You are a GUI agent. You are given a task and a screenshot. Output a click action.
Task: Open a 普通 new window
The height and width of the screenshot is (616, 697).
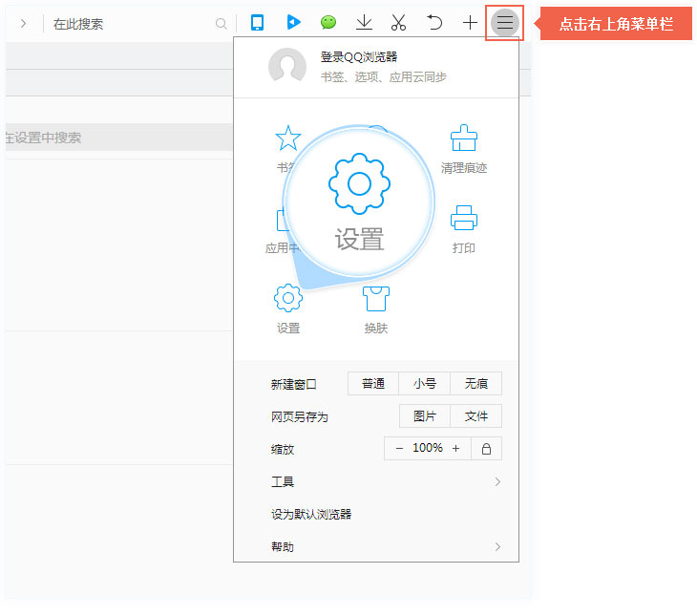click(x=373, y=383)
